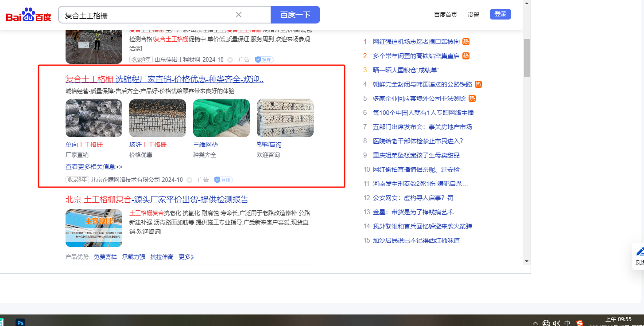
Task: Click the 保障 badge on the 山东佳诺工程材料 result
Action: (264, 59)
